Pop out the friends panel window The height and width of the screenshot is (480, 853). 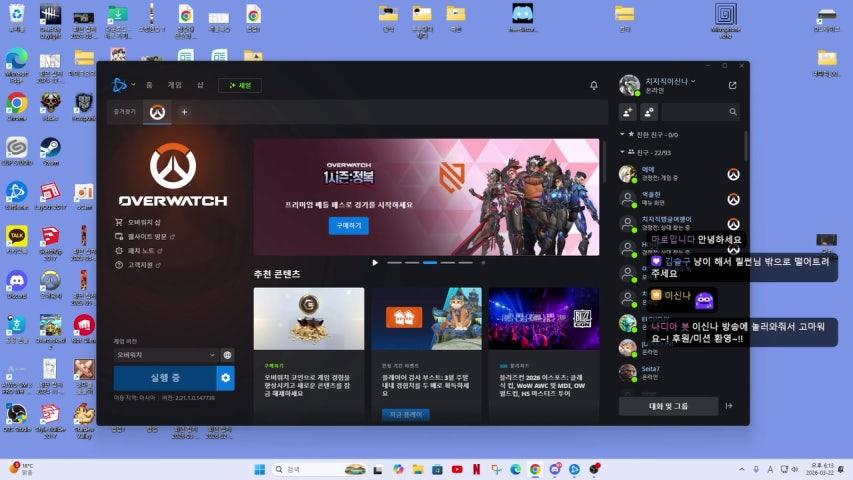732,85
